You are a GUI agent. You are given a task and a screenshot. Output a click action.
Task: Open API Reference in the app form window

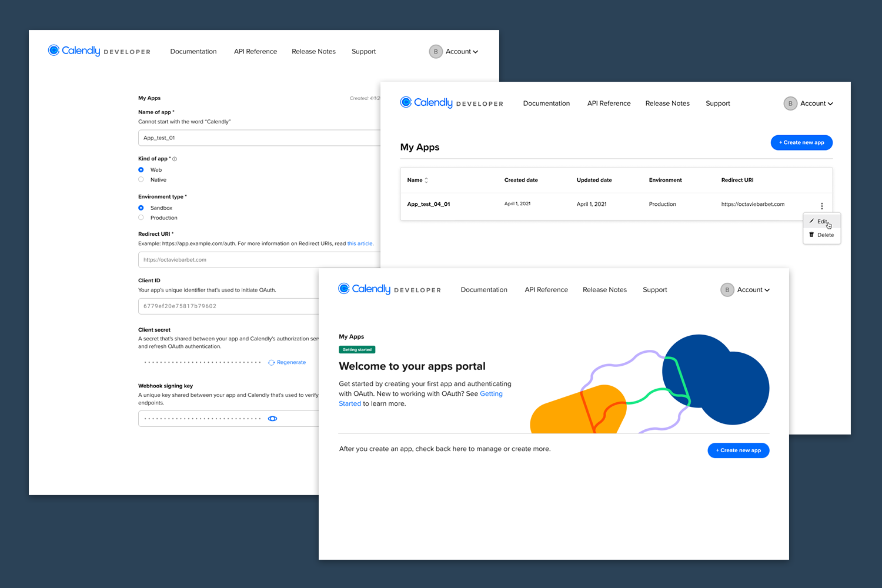(255, 52)
